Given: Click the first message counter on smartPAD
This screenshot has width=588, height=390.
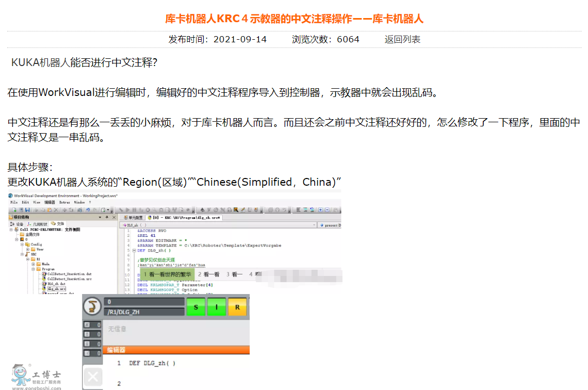Looking at the screenshot, I should click(x=92, y=325).
